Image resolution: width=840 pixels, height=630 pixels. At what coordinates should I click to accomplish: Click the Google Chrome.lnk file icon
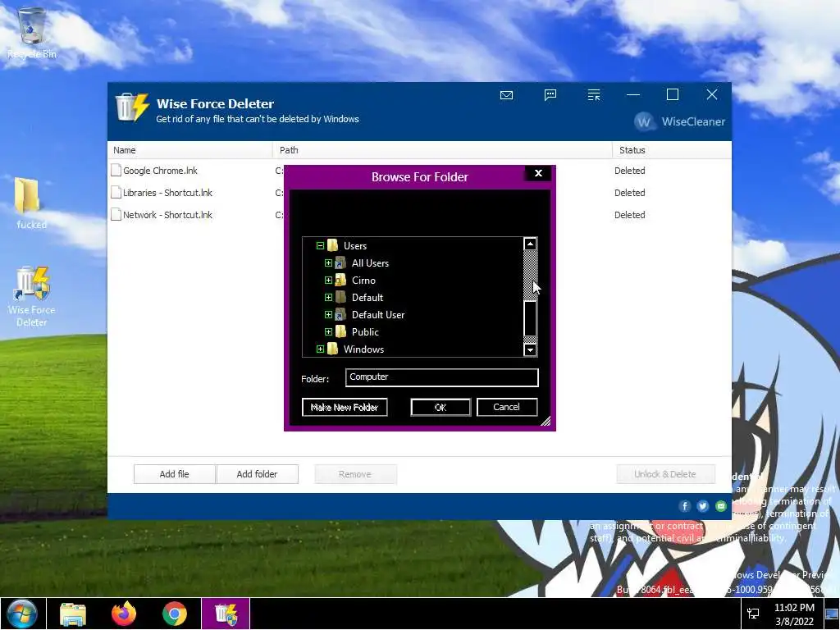click(116, 171)
